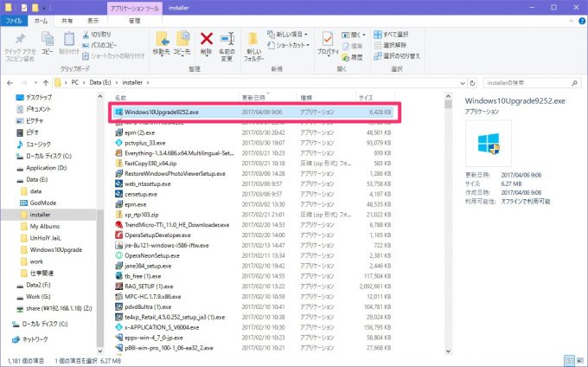The image size is (588, 367).
Task: Click Copy path (パスのコピー)
Action: (x=99, y=45)
